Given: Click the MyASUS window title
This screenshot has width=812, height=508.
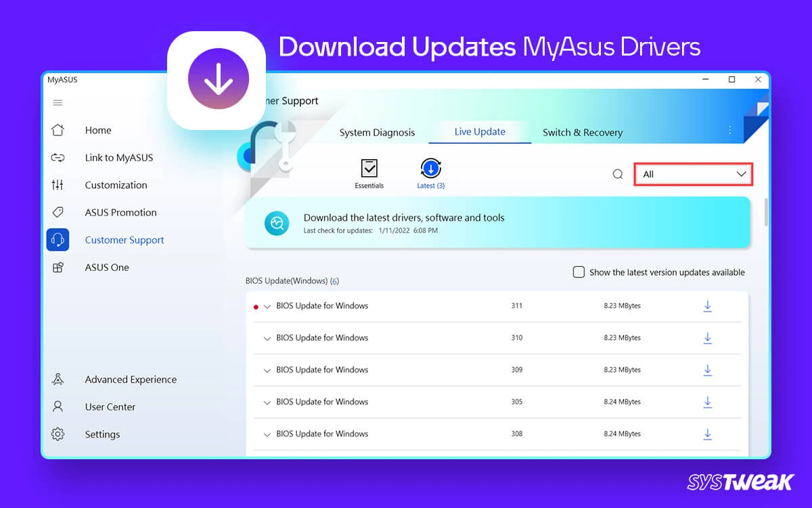Looking at the screenshot, I should (x=62, y=80).
